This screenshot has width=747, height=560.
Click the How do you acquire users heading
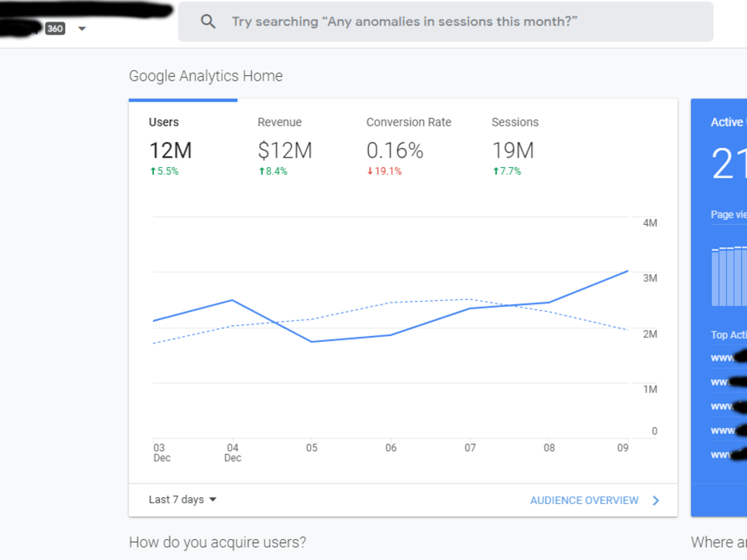[x=217, y=542]
